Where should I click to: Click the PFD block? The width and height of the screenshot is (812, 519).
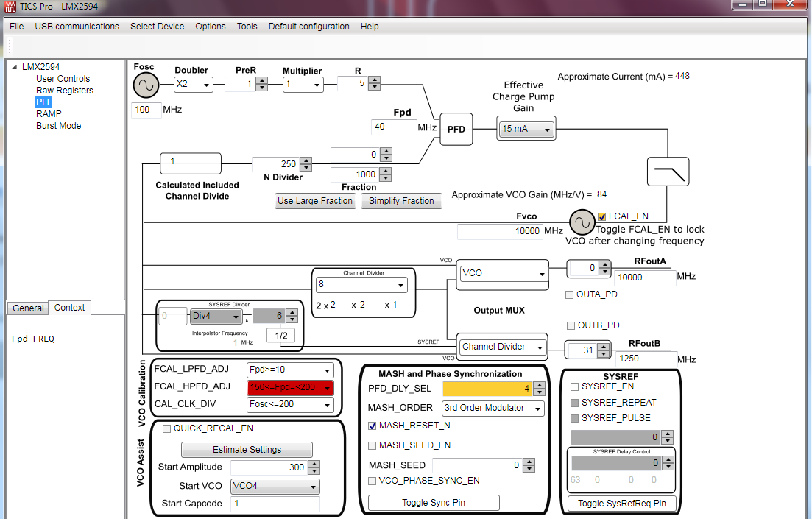coord(456,129)
